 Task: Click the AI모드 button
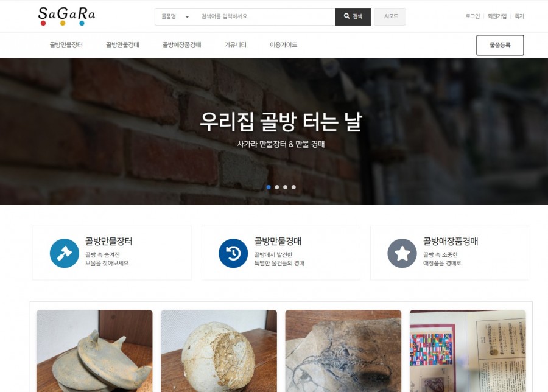[390, 16]
